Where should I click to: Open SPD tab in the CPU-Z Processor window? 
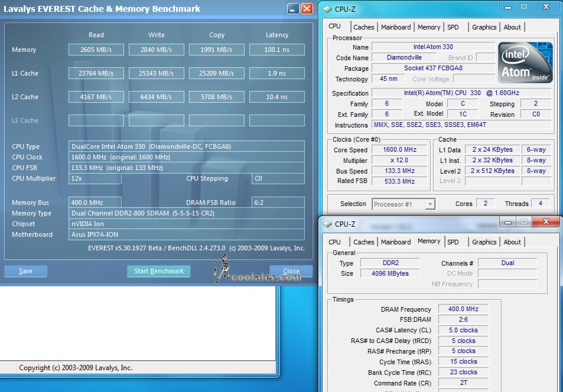(x=453, y=27)
